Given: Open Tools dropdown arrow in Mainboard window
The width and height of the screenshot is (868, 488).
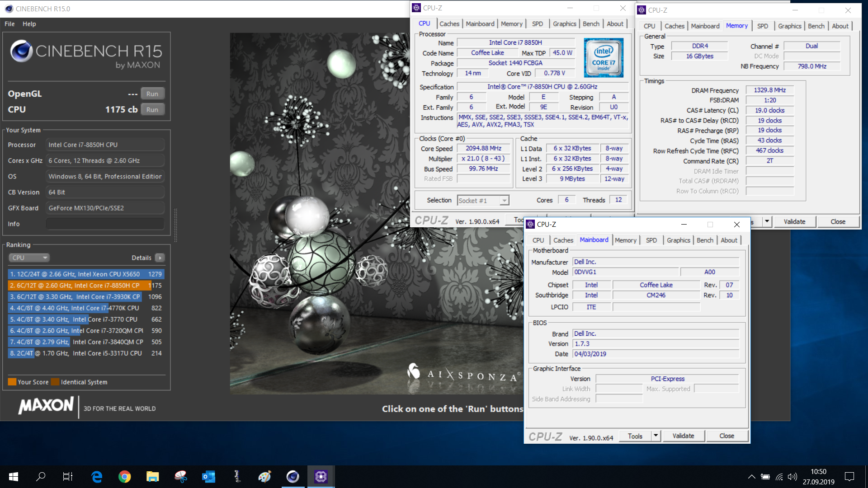Looking at the screenshot, I should coord(656,436).
